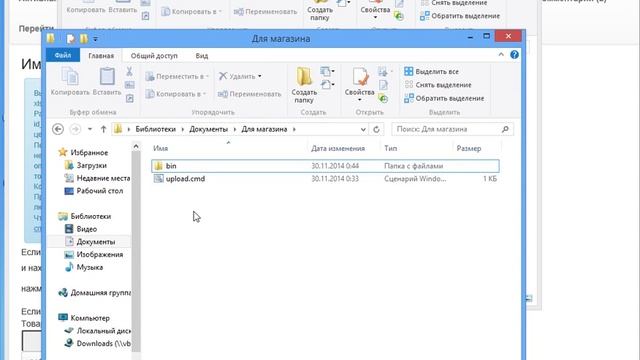Screen dimensions: 640x360
Task: Click Документы in the address breadcrumb
Action: (208, 129)
